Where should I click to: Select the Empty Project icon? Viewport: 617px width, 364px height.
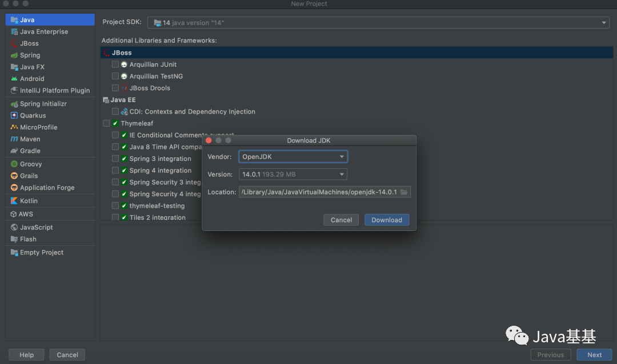14,252
